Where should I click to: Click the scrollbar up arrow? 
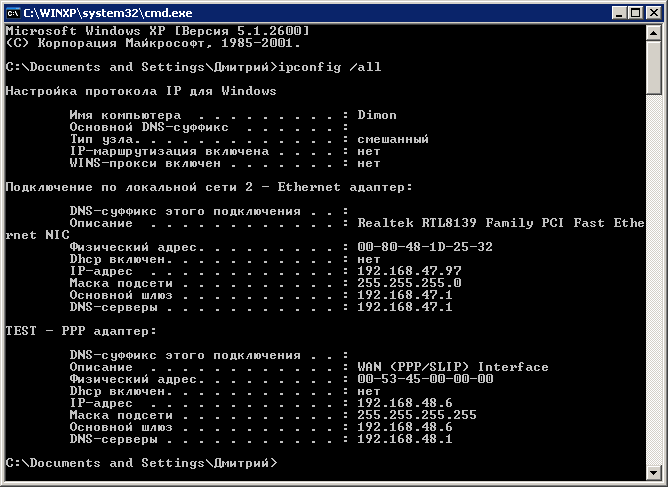click(x=653, y=33)
